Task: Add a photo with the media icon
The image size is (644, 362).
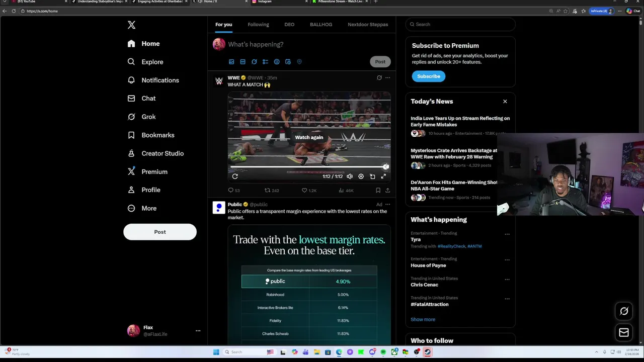Action: click(231, 62)
